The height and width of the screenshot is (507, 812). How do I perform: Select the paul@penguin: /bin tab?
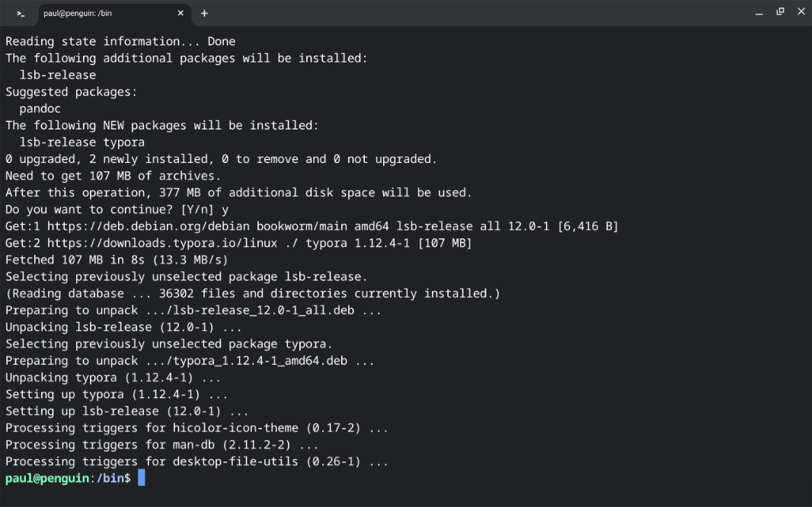tap(99, 13)
